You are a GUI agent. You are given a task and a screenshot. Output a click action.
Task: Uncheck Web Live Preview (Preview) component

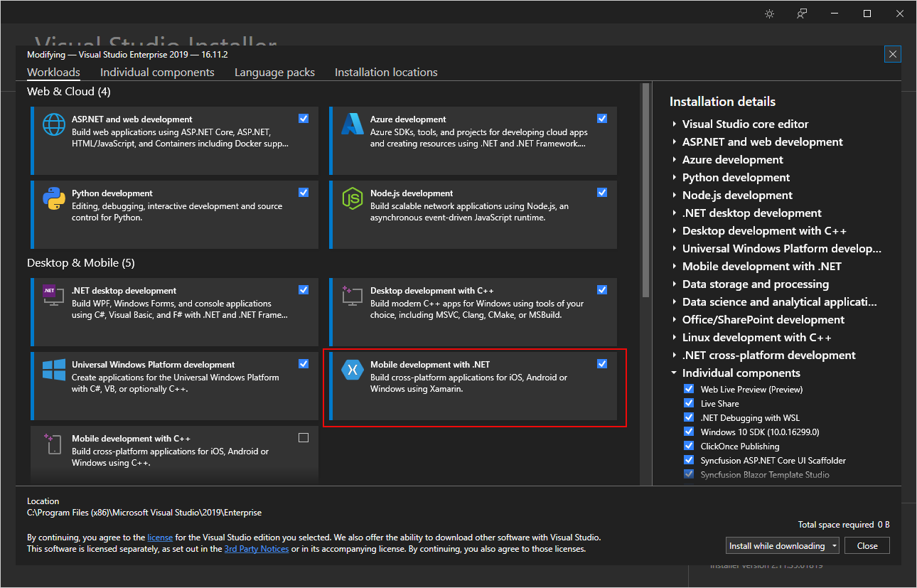click(688, 389)
